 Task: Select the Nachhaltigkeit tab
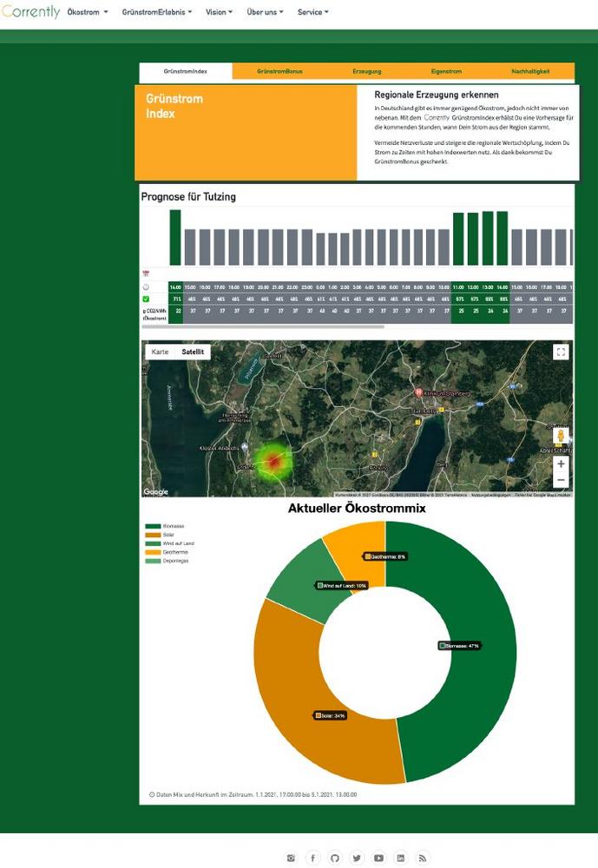pyautogui.click(x=530, y=71)
